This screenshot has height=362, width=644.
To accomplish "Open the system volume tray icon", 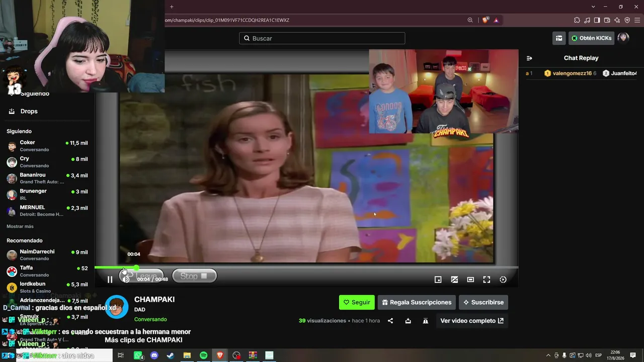I will (x=589, y=355).
